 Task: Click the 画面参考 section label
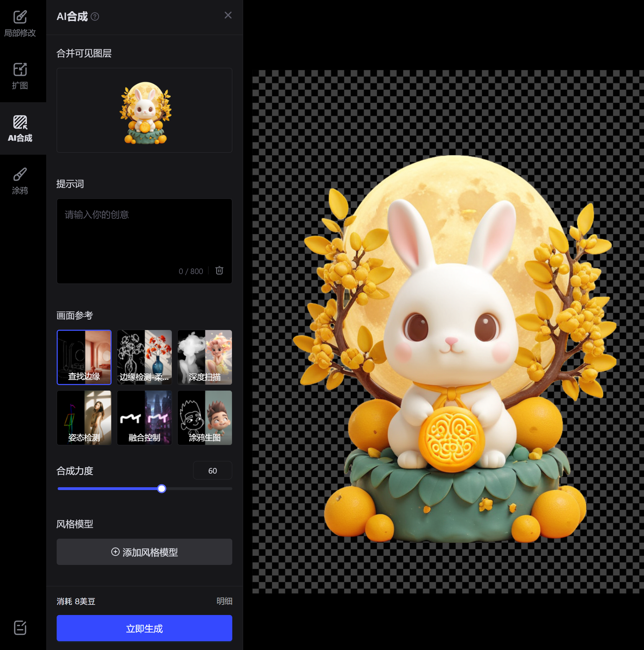[75, 315]
